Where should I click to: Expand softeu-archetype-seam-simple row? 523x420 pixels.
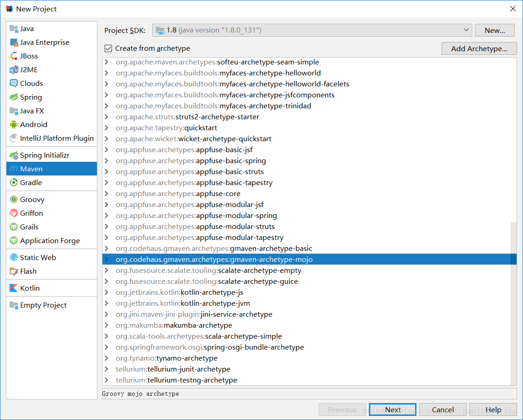[107, 62]
